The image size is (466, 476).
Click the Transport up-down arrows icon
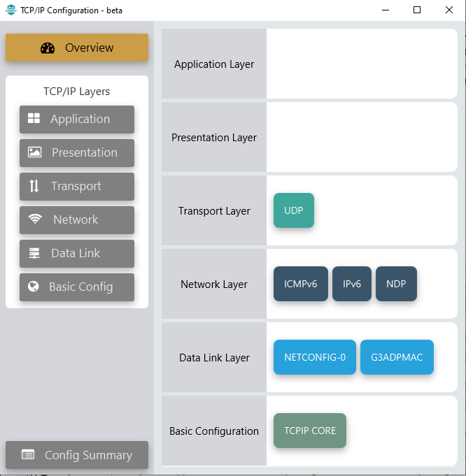[34, 186]
